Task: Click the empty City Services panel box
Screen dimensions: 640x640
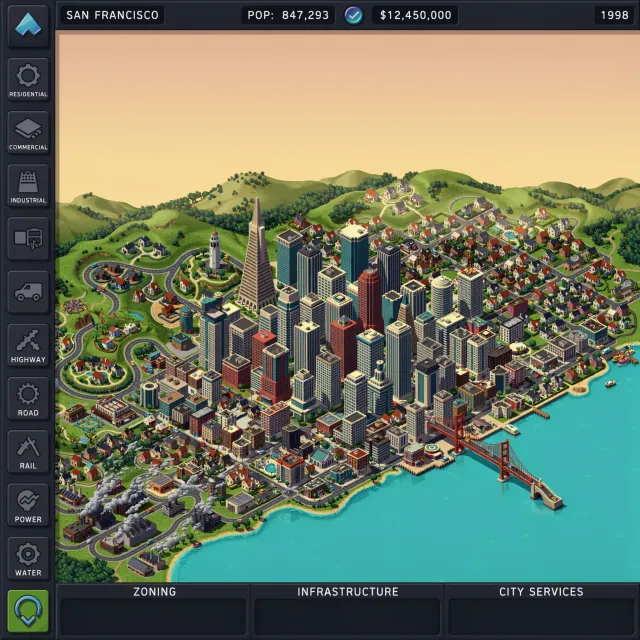Action: pyautogui.click(x=541, y=616)
